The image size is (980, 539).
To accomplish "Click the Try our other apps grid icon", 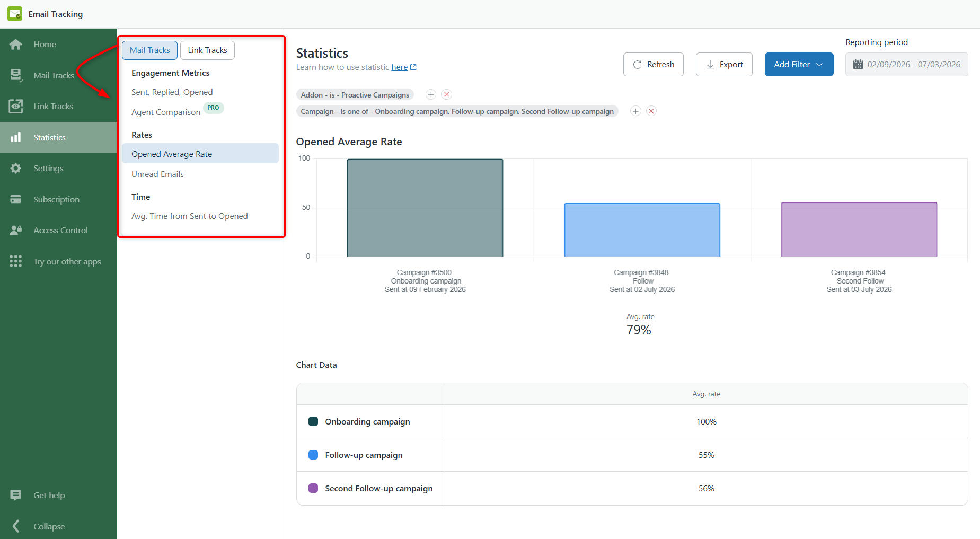I will tap(16, 261).
